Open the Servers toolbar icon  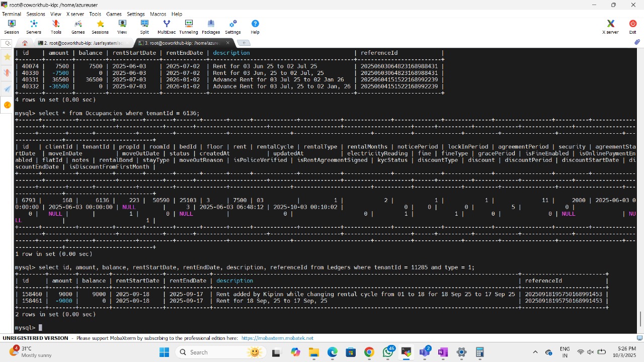34,27
